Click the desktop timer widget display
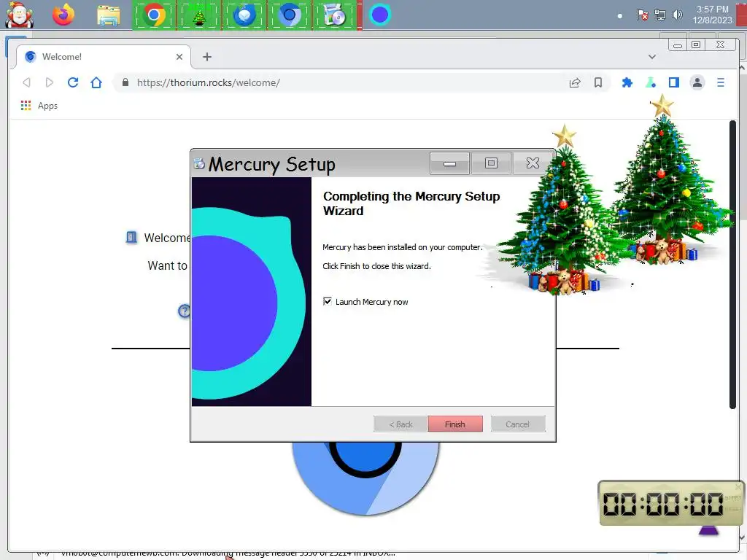Image resolution: width=747 pixels, height=560 pixels. click(662, 504)
